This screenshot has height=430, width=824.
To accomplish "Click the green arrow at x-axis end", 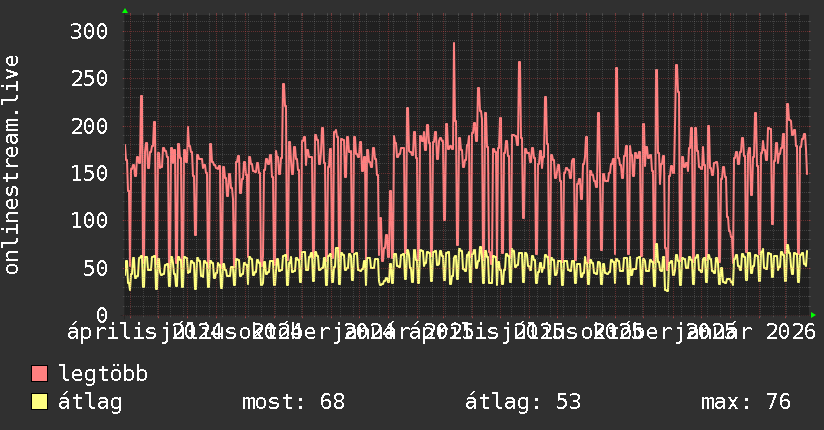I will tap(813, 315).
